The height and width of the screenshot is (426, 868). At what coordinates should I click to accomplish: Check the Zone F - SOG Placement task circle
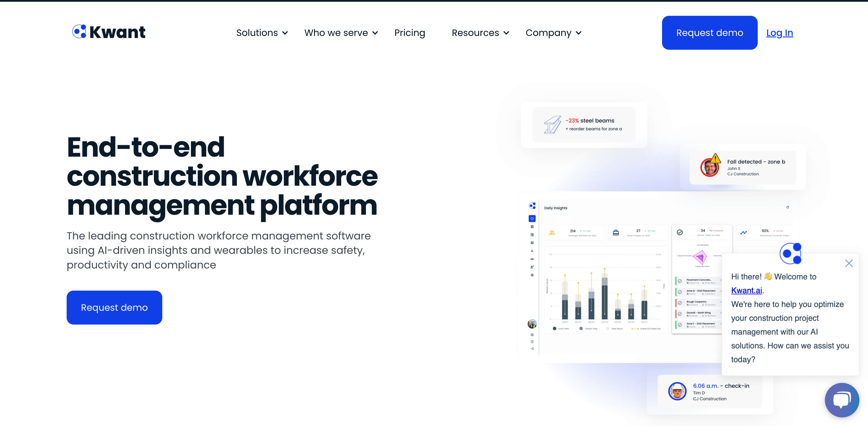click(x=680, y=325)
